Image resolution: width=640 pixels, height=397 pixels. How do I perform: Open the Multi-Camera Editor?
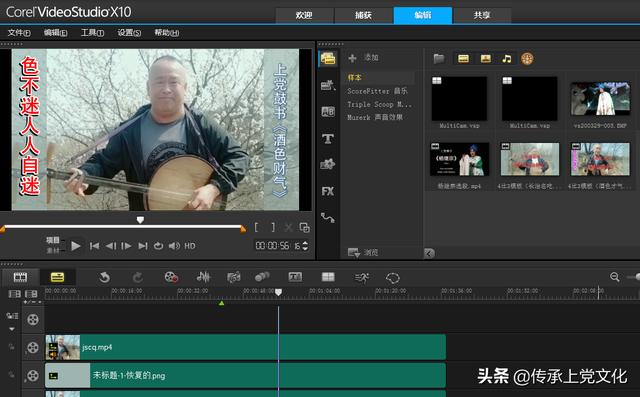coord(328,277)
